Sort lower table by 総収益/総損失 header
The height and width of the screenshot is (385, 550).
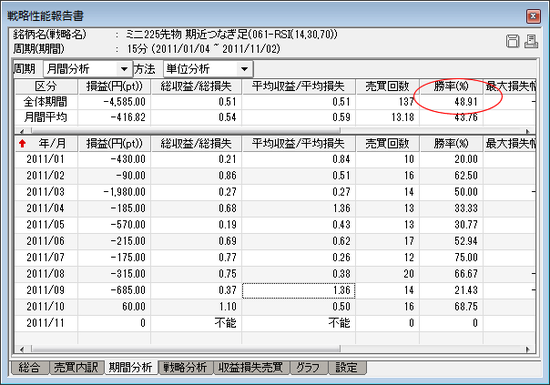196,143
